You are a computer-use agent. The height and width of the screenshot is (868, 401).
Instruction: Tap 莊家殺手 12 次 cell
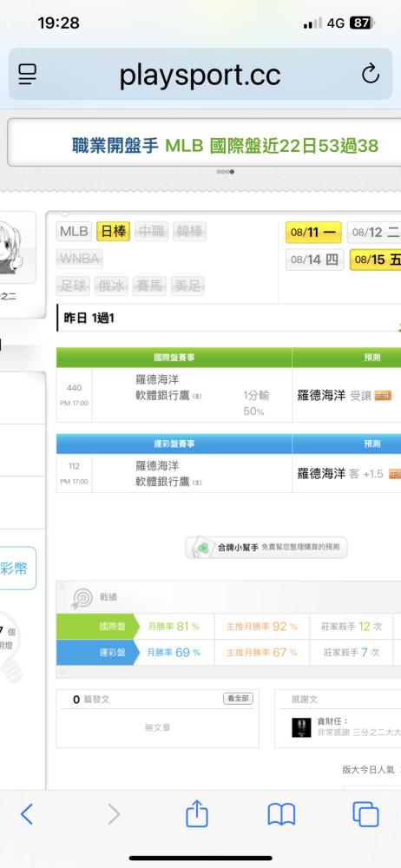coord(352,627)
